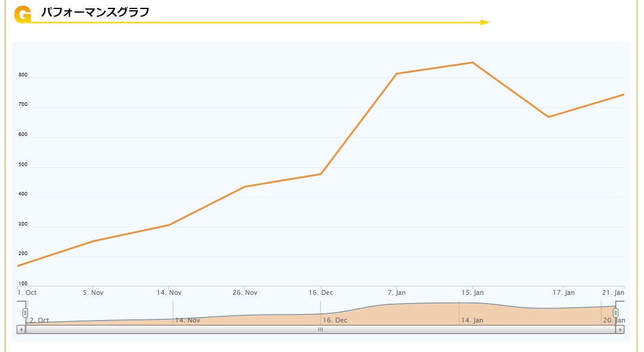Click the 2. Oct label in the navigator

(x=39, y=320)
